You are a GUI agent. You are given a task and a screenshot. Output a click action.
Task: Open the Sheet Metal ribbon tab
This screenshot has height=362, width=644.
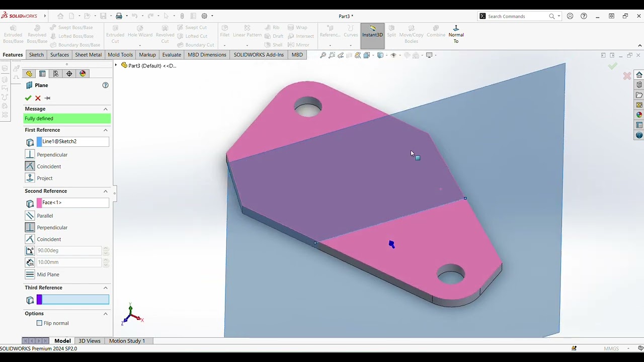tap(88, 55)
